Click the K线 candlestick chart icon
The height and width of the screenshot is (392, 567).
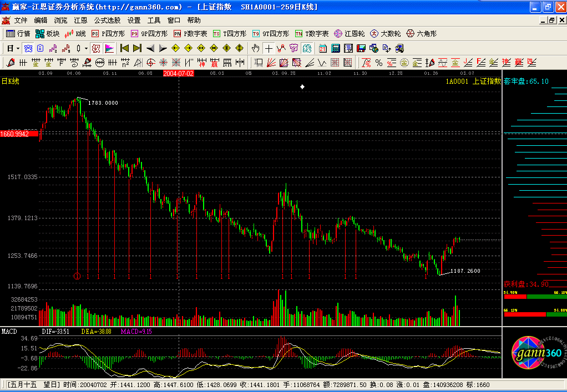coord(75,34)
